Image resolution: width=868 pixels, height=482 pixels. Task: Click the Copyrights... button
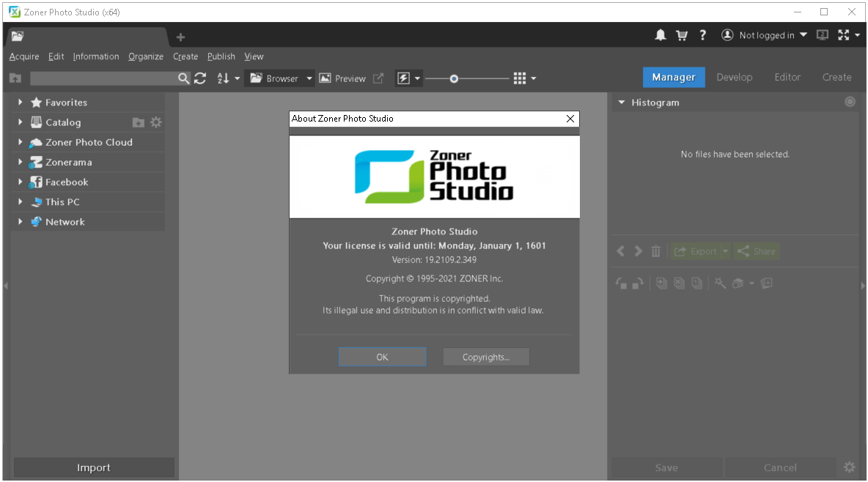click(486, 357)
